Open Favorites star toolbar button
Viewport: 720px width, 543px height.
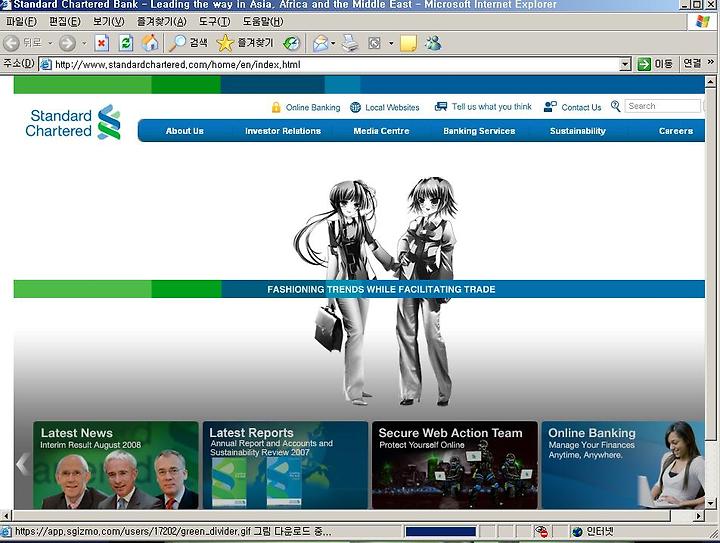[225, 43]
